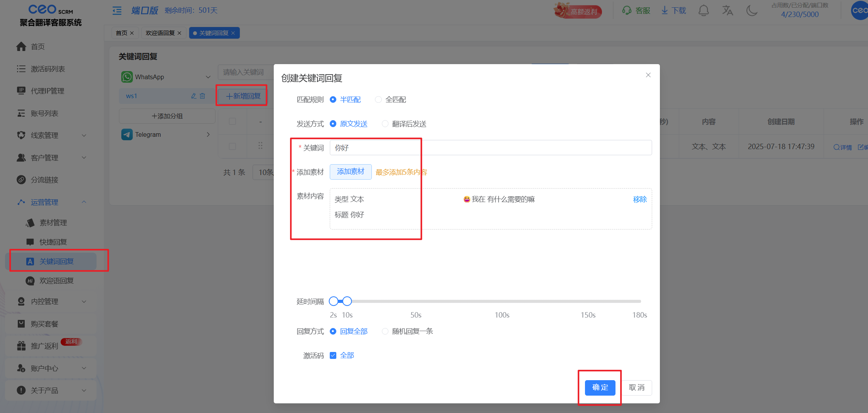Open 素材管理 submenu item
The height and width of the screenshot is (413, 868).
pyautogui.click(x=53, y=223)
